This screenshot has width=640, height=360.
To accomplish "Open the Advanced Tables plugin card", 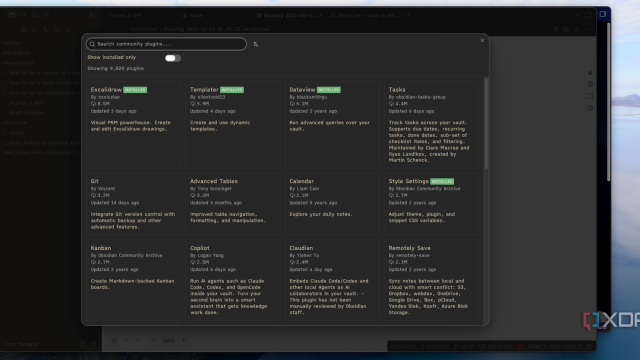I will tap(233, 203).
